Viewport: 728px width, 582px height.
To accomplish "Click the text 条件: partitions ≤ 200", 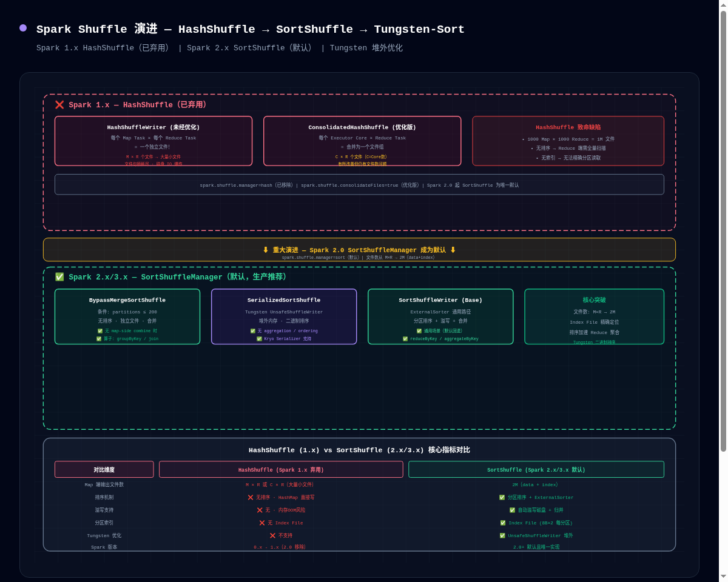I will coord(127,312).
